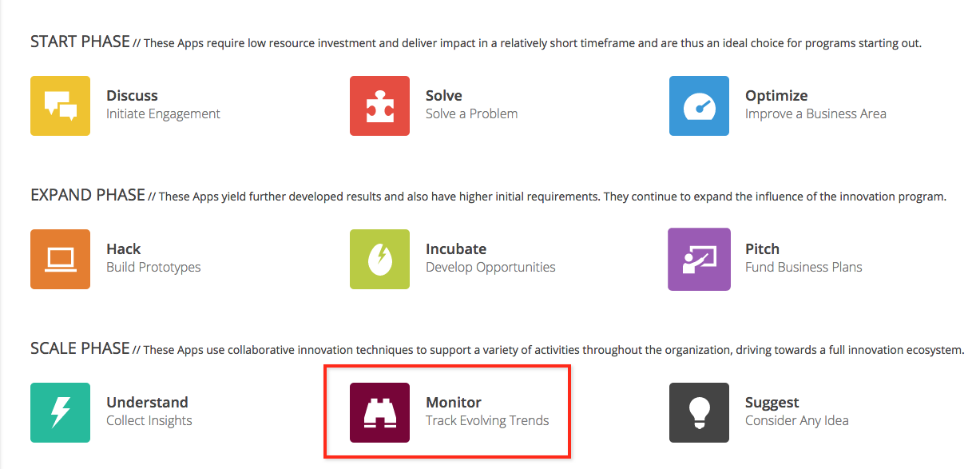Open the Incubate title link

click(456, 249)
